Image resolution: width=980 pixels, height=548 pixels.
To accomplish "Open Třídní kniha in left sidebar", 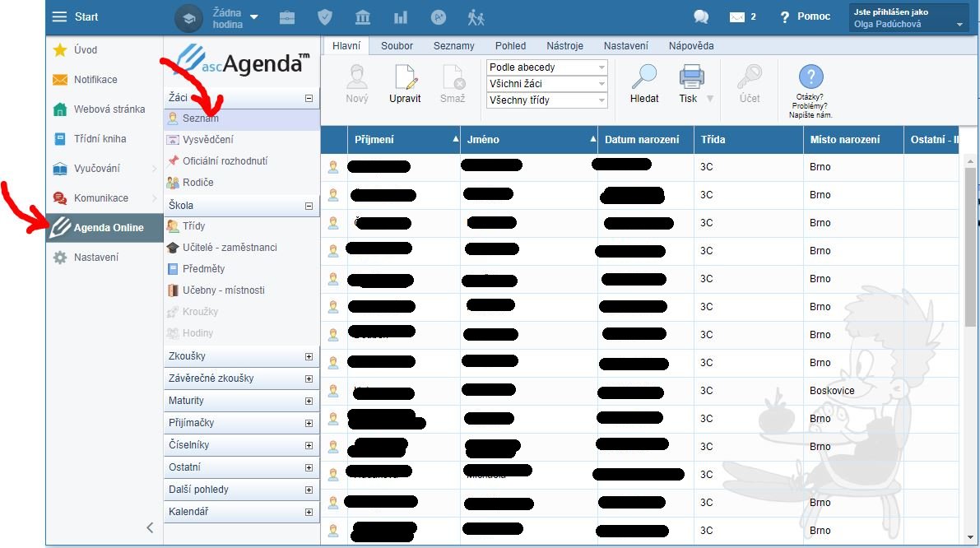I will (x=100, y=139).
